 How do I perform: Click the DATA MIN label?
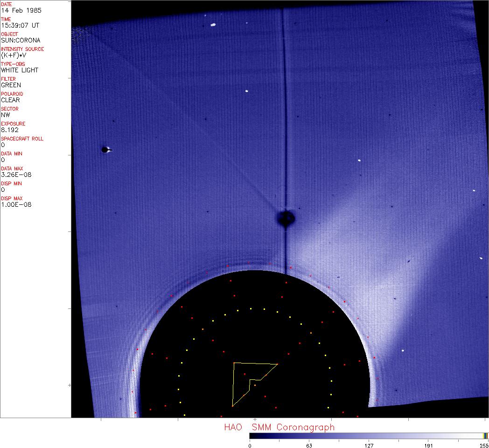[12, 154]
